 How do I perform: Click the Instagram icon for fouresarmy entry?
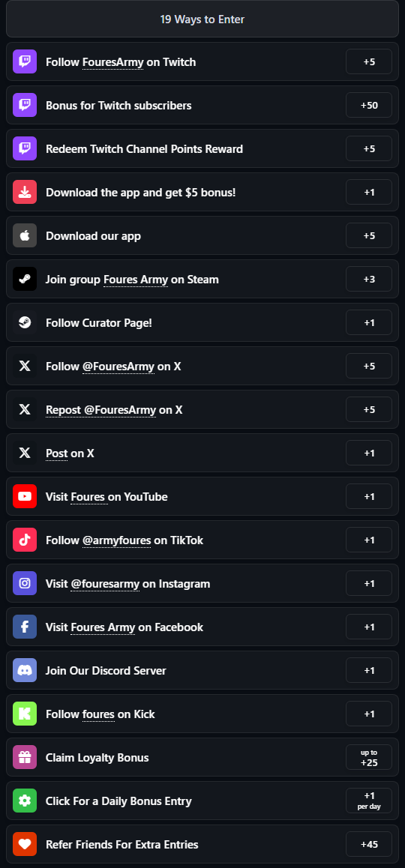(x=25, y=583)
